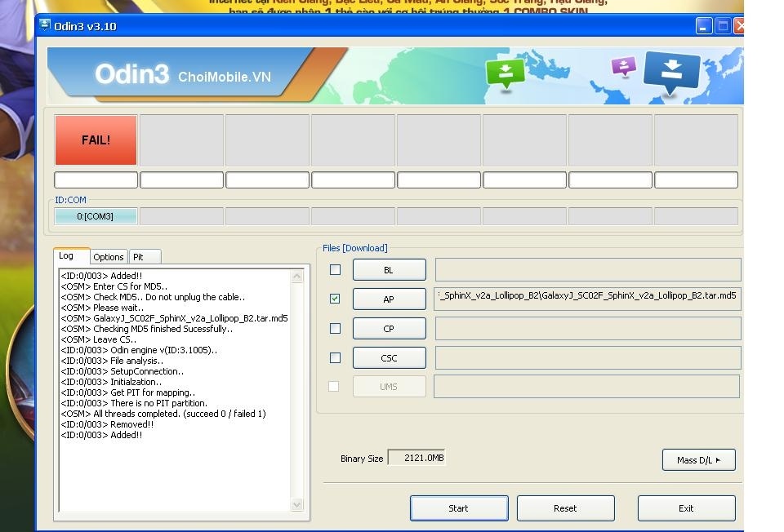Click the BL file path field

pos(588,270)
